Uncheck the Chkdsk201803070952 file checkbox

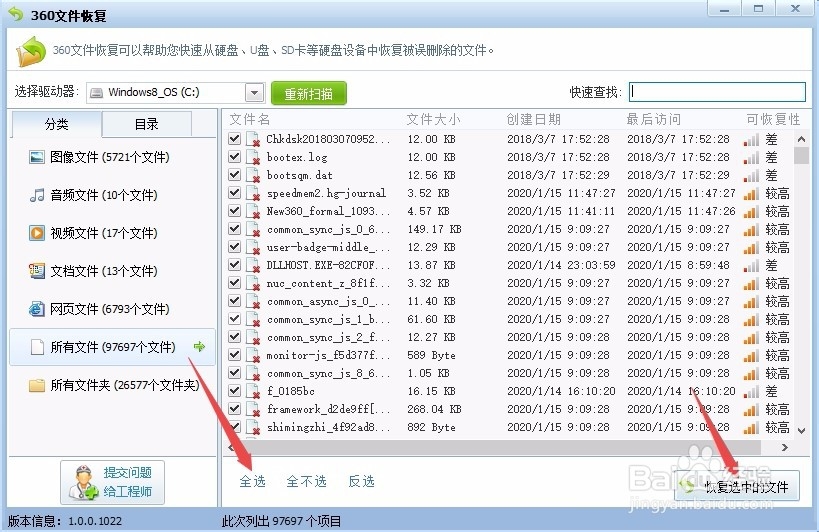[235, 139]
